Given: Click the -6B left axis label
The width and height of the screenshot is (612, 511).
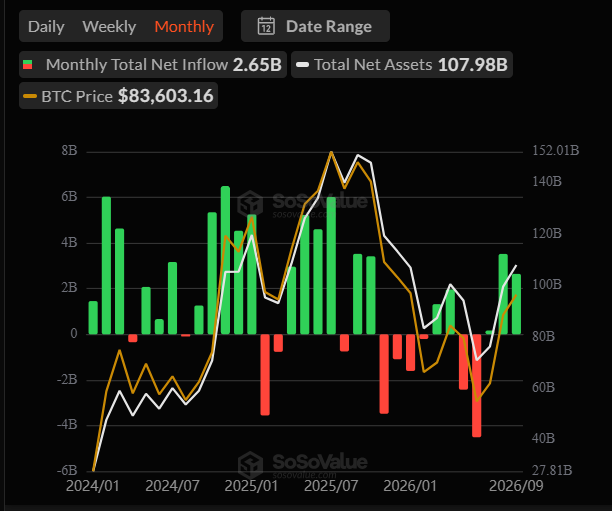Looking at the screenshot, I should click(x=67, y=470).
